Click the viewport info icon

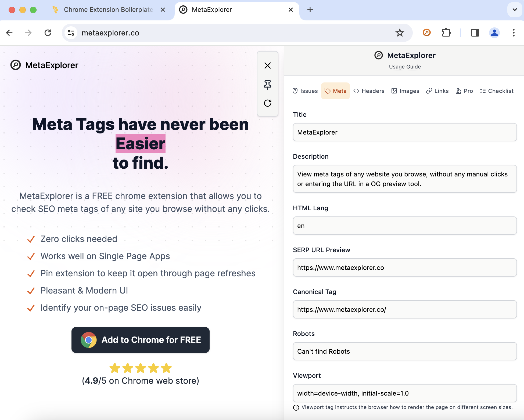[296, 408]
